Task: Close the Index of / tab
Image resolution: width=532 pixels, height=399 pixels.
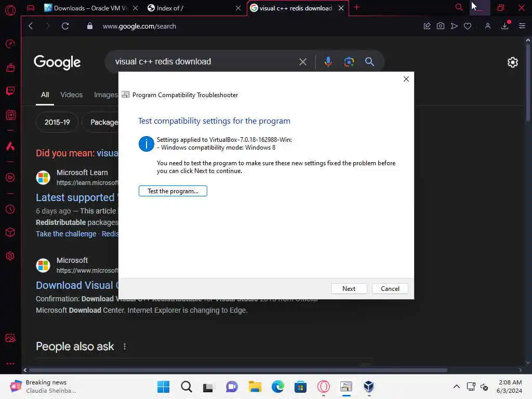Action: pos(238,8)
